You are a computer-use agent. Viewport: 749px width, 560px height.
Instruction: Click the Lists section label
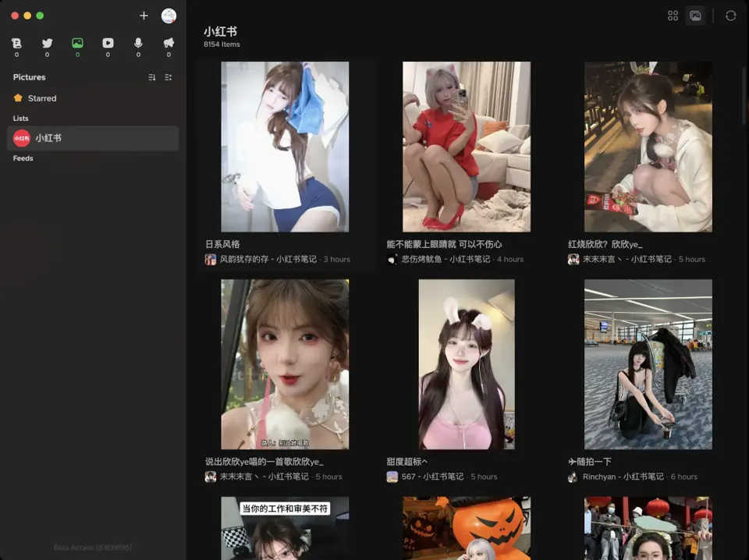(20, 119)
